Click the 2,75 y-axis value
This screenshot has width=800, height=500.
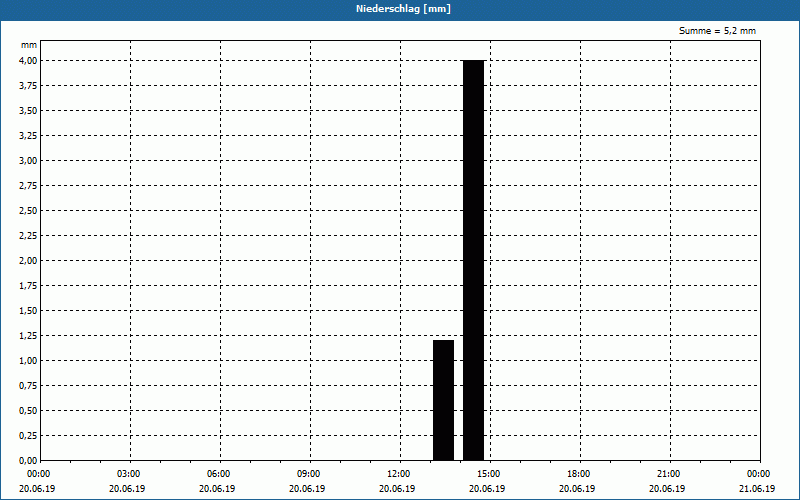[28, 186]
